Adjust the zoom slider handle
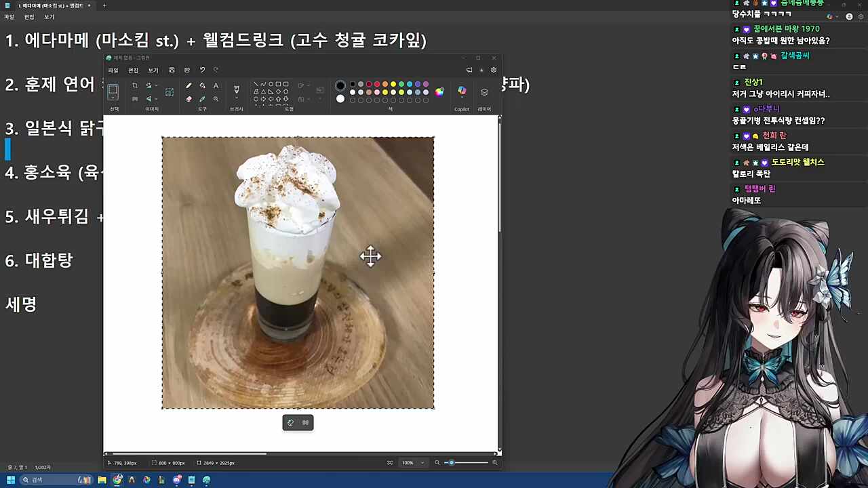This screenshot has width=868, height=488. tap(452, 463)
